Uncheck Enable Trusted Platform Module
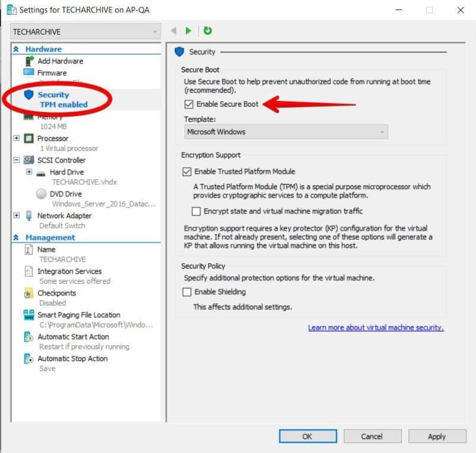This screenshot has height=453, width=476. pyautogui.click(x=187, y=171)
